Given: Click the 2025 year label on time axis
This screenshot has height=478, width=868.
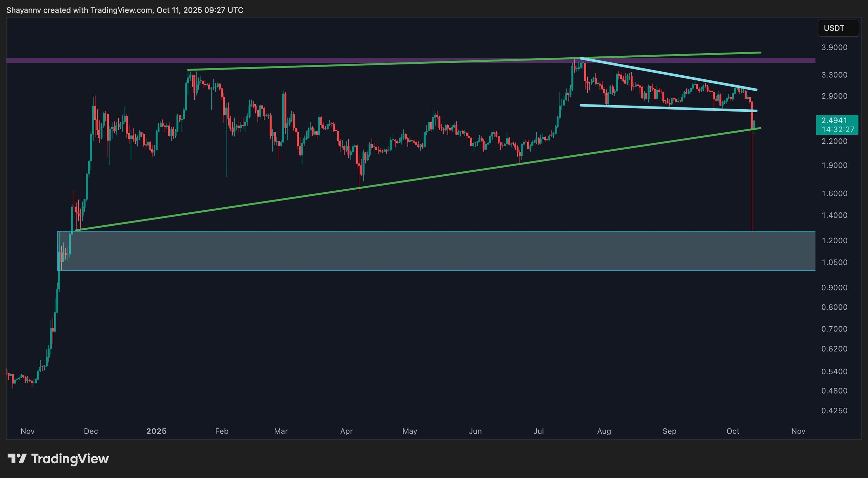Looking at the screenshot, I should click(156, 431).
